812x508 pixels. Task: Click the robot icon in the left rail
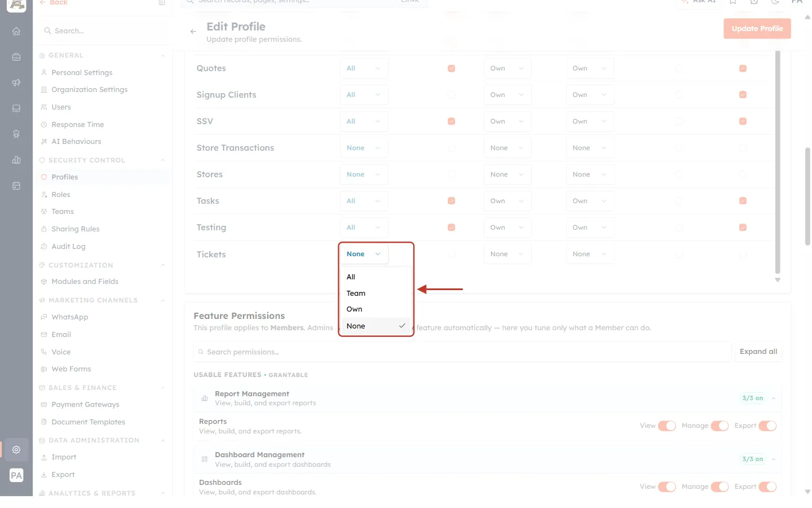pyautogui.click(x=16, y=134)
